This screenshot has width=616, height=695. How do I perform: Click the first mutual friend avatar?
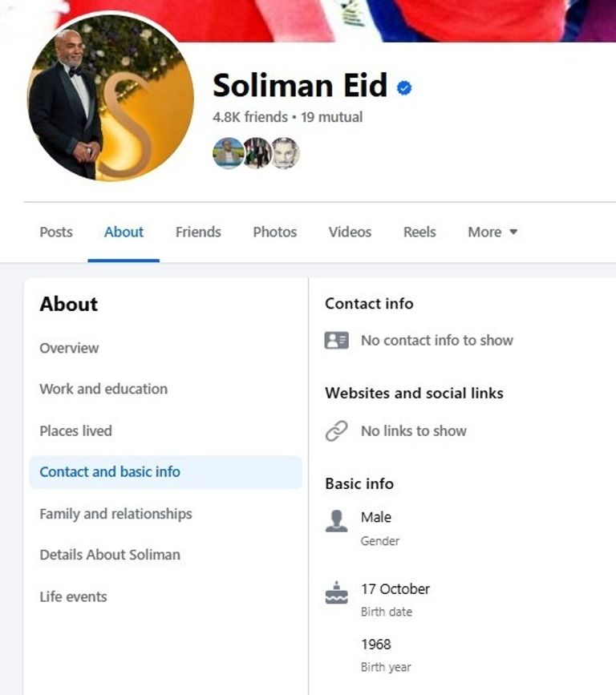[x=228, y=152]
